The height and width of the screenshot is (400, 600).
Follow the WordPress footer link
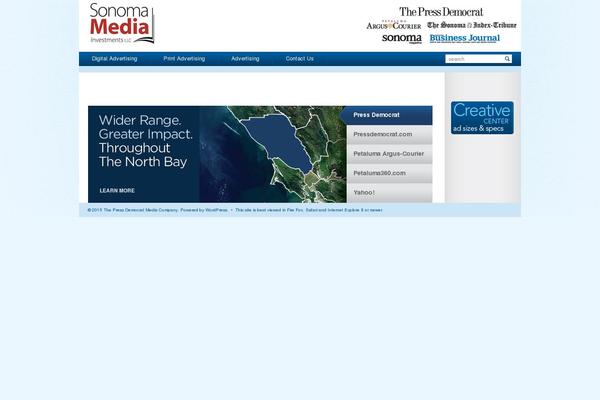[216, 210]
